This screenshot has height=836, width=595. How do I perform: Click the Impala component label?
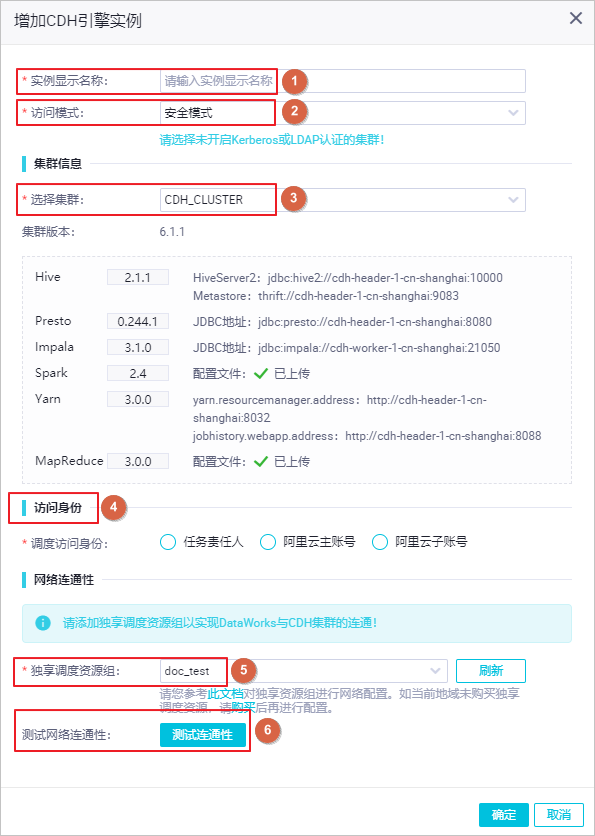point(54,347)
